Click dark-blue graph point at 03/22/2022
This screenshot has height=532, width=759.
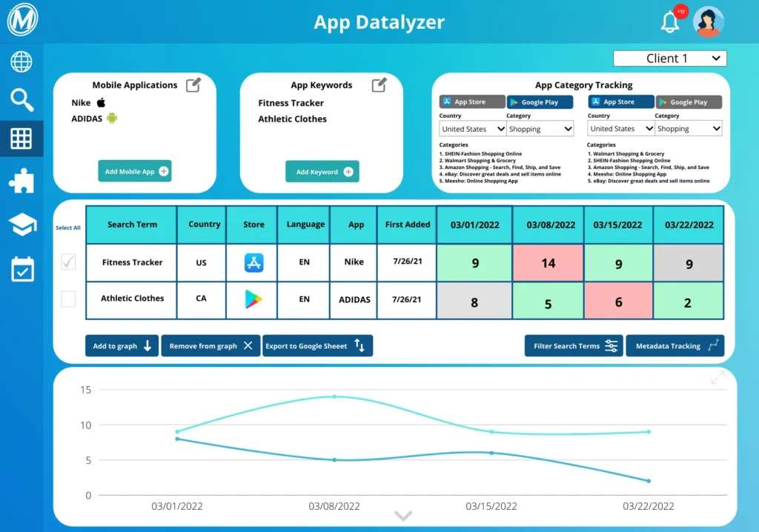[x=649, y=481]
